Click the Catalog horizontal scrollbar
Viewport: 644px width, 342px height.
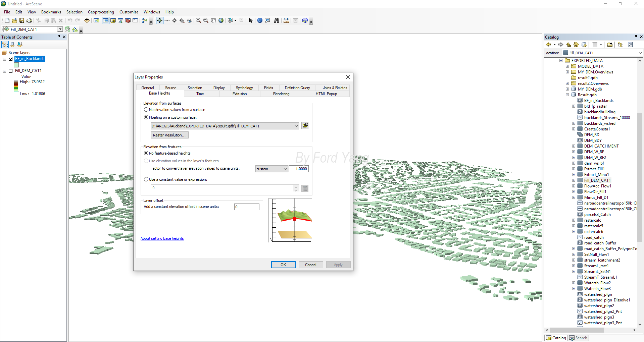(x=577, y=330)
